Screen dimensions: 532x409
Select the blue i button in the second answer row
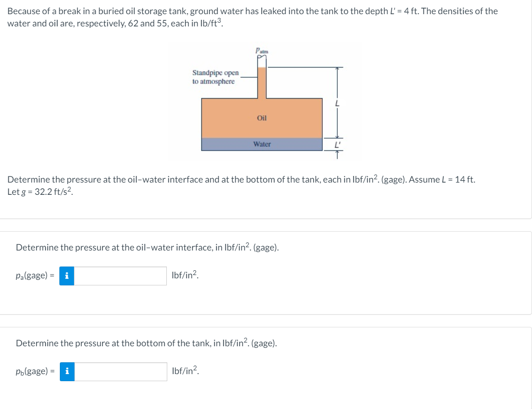tap(67, 372)
